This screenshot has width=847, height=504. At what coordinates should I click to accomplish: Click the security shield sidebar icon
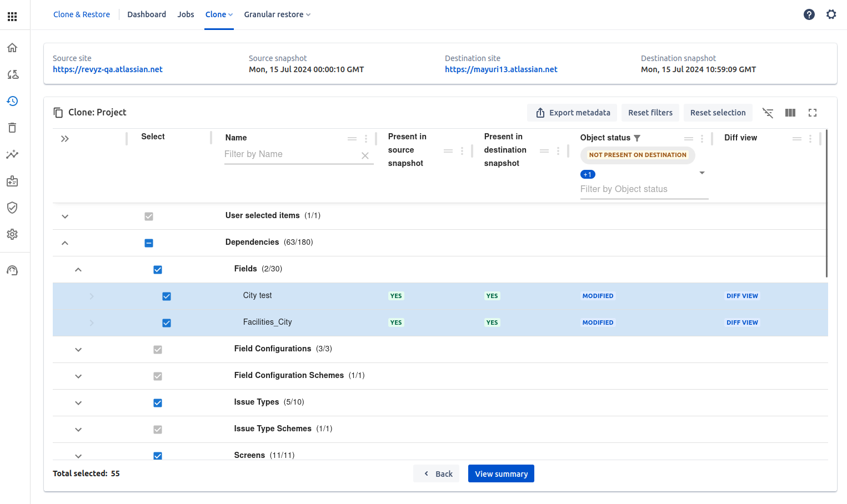point(12,208)
